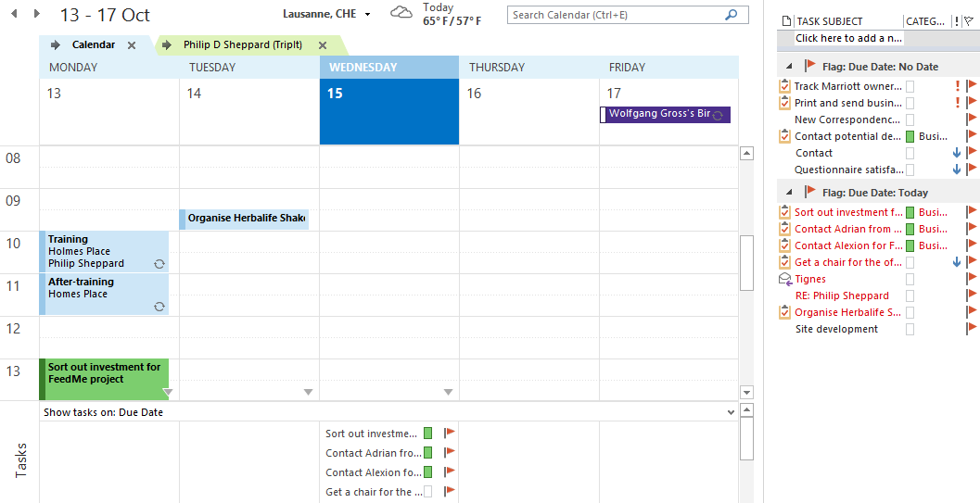This screenshot has width=980, height=503.
Task: Collapse the Flag: Due Date: No Date group
Action: [x=789, y=67]
